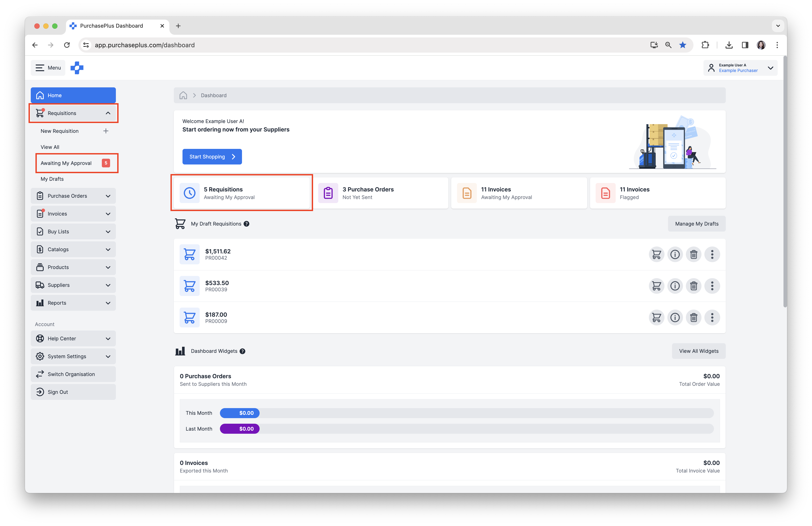Open the Example User A account dropdown

(x=740, y=68)
